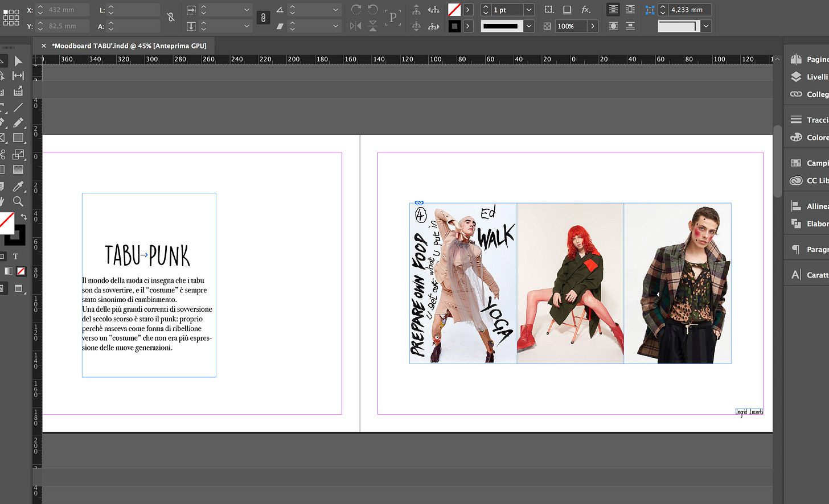Switch to Moodboard TABU'.indd document tab
This screenshot has width=829, height=504.
129,46
